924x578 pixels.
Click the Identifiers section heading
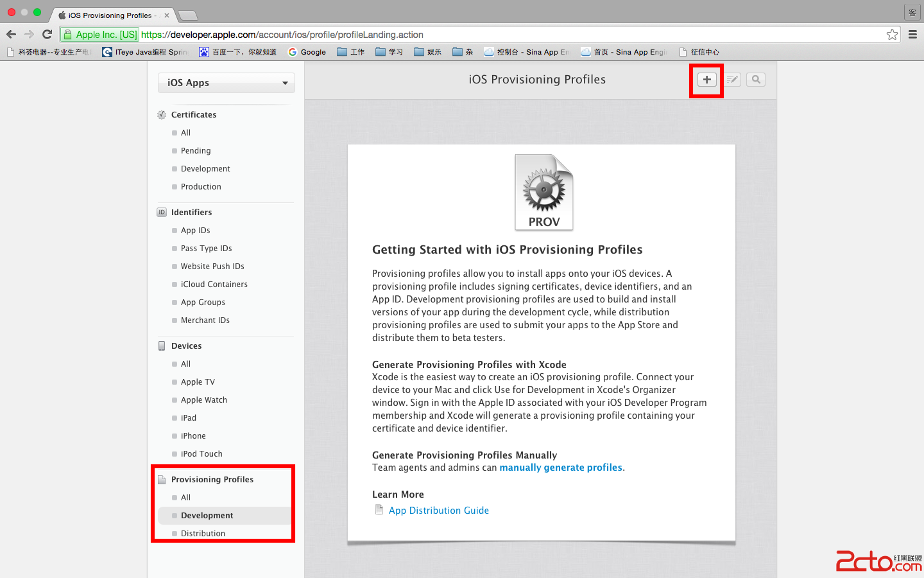tap(191, 213)
